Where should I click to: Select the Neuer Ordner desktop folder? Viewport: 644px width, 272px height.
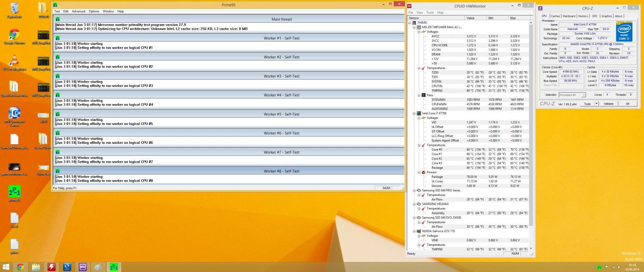[43, 141]
